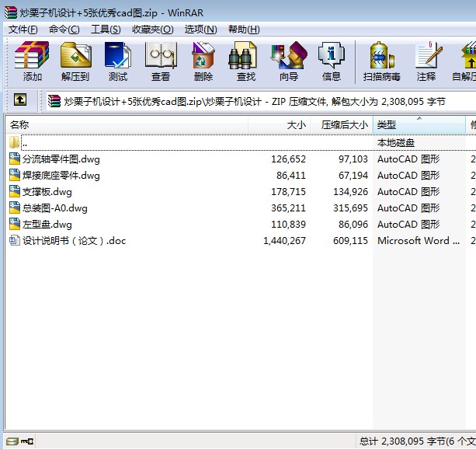Click type cell 'Microsoft Word ...'
The height and width of the screenshot is (450, 476).
pos(419,241)
